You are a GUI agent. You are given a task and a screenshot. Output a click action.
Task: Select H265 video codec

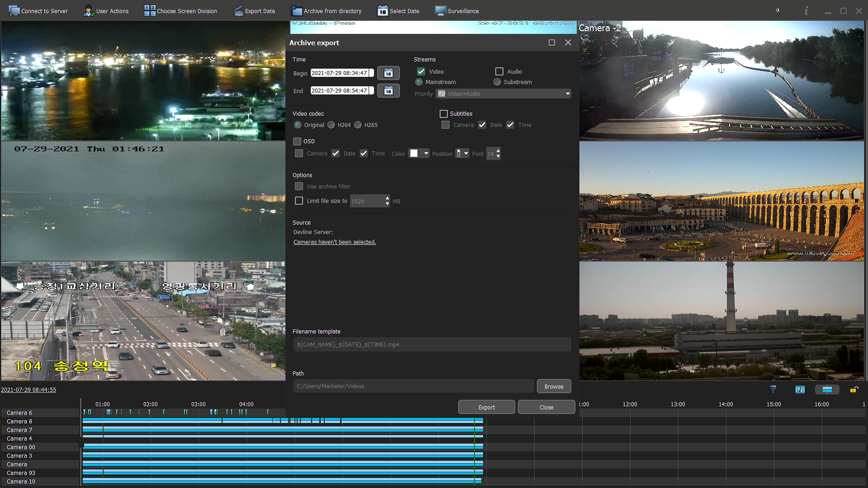(358, 125)
